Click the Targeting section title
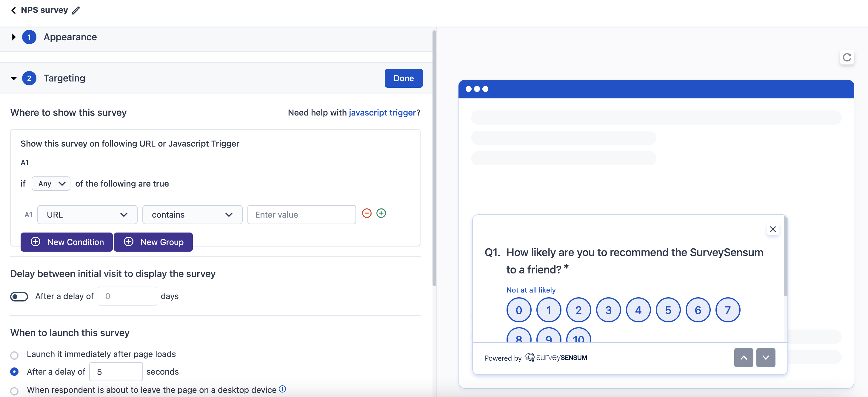The height and width of the screenshot is (397, 868). [x=64, y=78]
